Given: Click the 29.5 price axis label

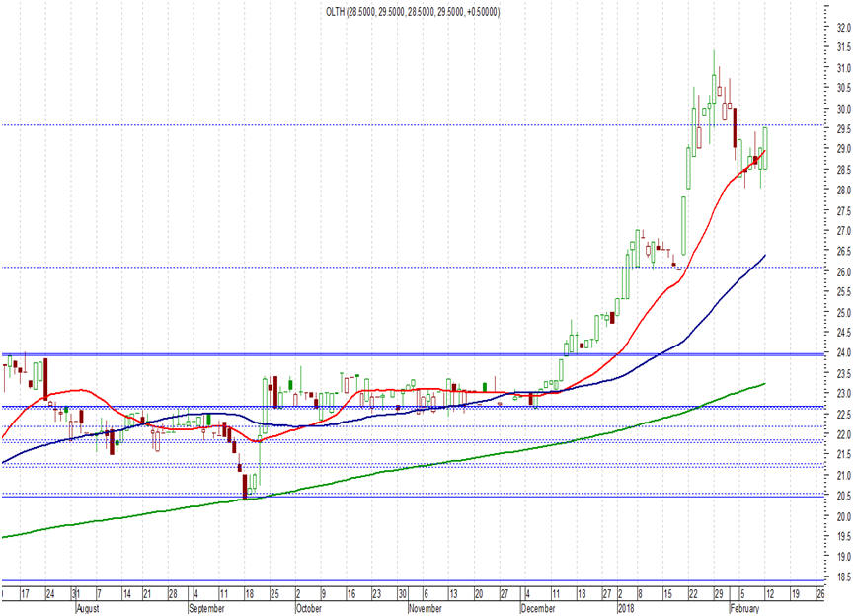Looking at the screenshot, I should point(844,129).
